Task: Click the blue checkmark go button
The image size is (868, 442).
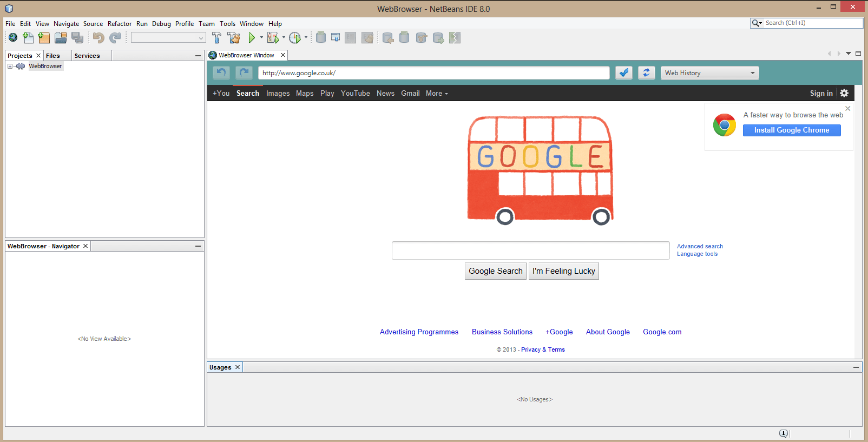Action: [x=624, y=73]
